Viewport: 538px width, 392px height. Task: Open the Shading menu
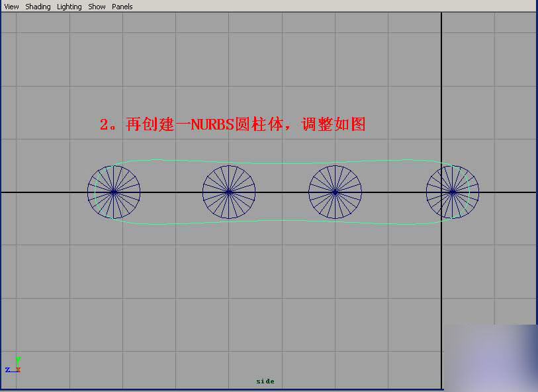(38, 6)
